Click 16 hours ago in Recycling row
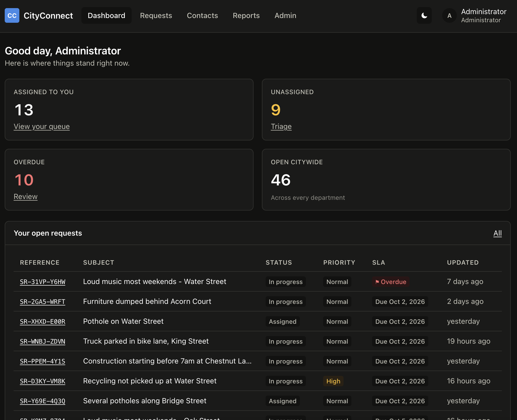This screenshot has height=420, width=517. tap(469, 381)
